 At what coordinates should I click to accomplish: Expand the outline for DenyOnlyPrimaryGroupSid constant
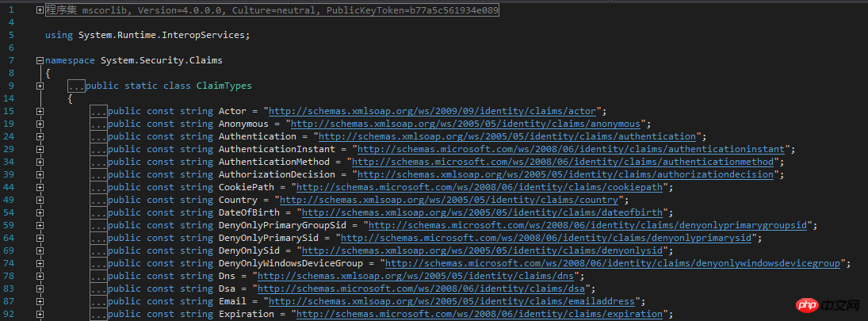click(x=40, y=226)
